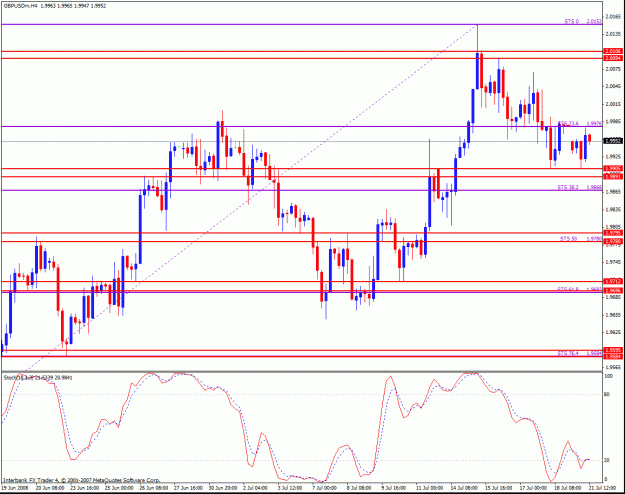Click the red 1.9712 price tag
625x494 pixels.
[613, 281]
